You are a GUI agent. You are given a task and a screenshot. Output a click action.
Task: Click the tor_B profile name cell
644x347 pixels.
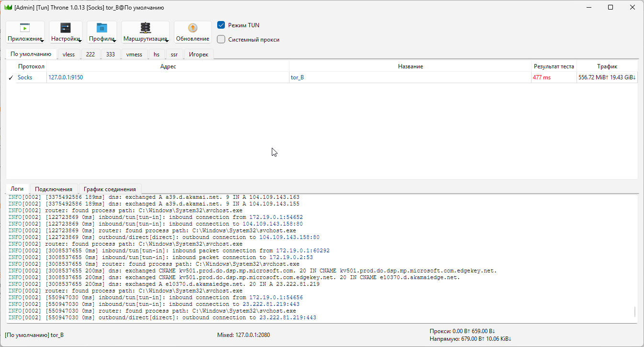coord(410,77)
